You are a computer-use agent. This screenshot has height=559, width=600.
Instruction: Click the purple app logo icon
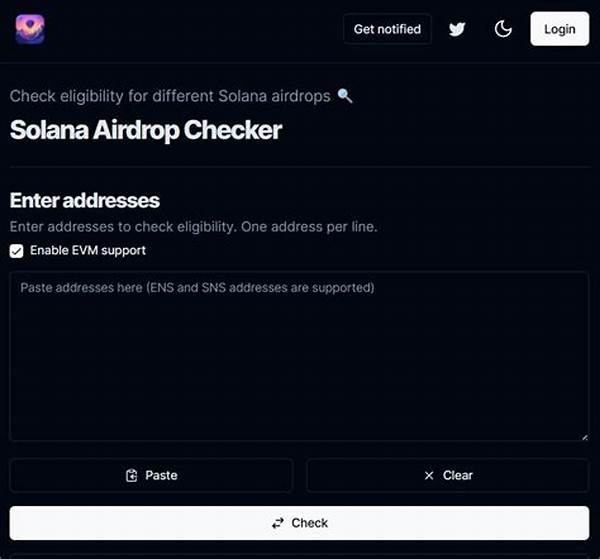[x=30, y=29]
